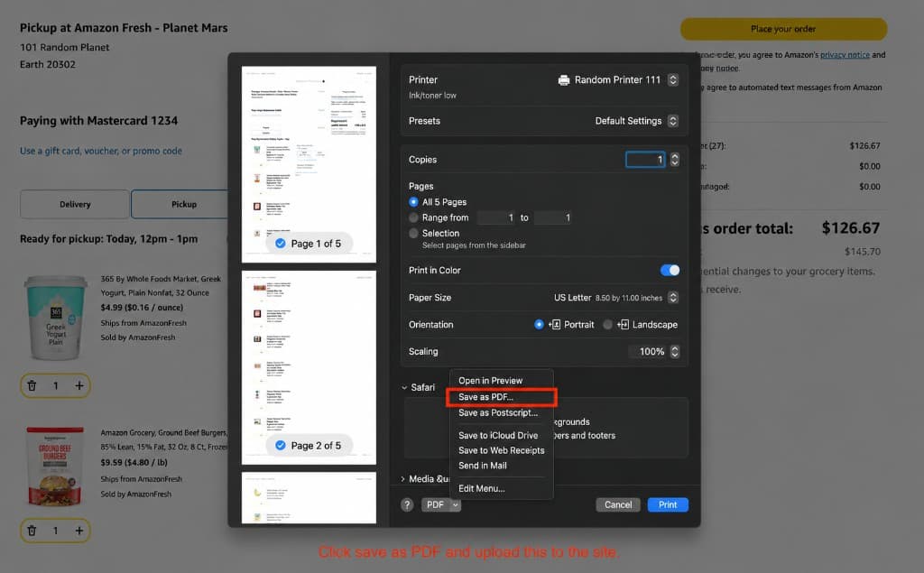Click the Portrait page orientation icon
The image size is (924, 573).
(x=555, y=325)
